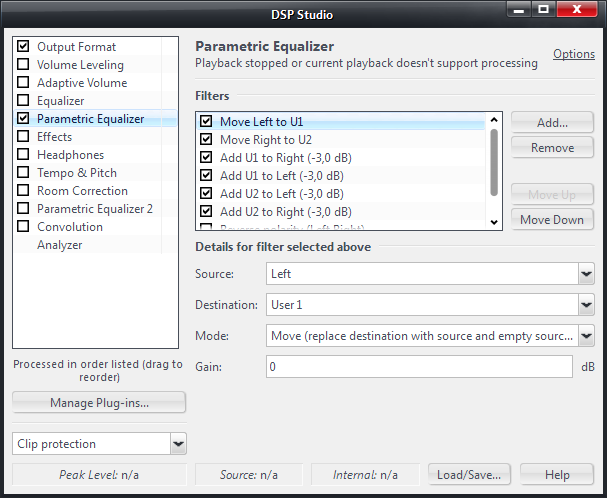Click the Source n/a status field

point(249,474)
